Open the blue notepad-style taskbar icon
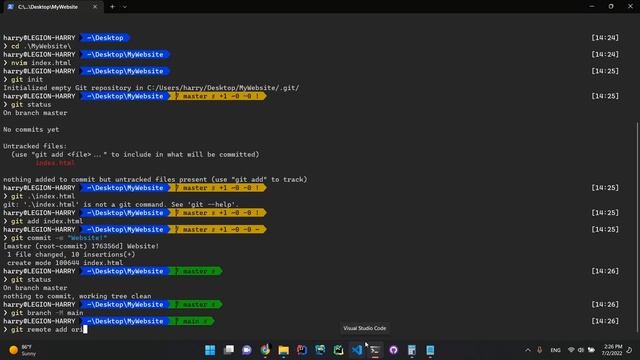The height and width of the screenshot is (360, 640). [x=430, y=350]
